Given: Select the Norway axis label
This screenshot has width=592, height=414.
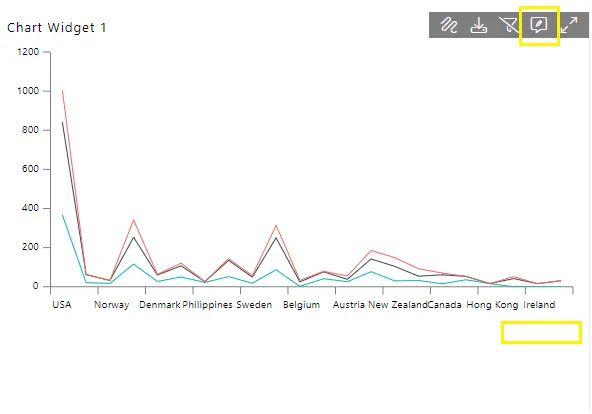Looking at the screenshot, I should coord(111,305).
